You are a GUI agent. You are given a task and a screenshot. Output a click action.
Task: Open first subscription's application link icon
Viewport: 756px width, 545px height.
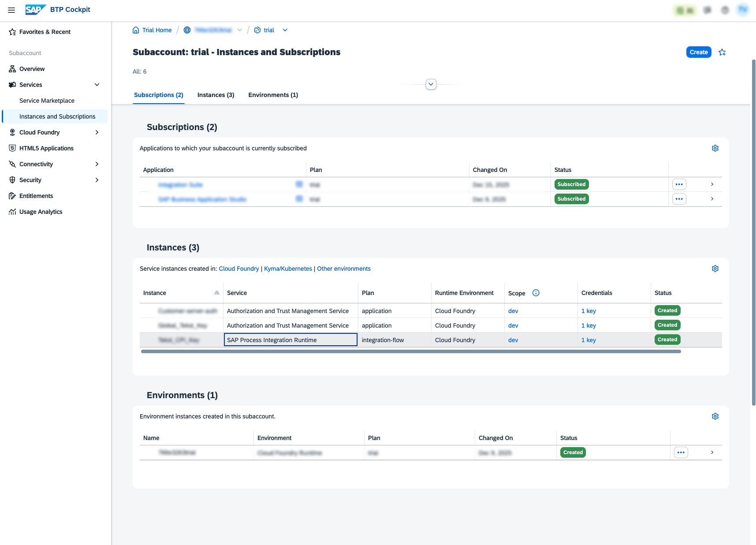click(x=299, y=184)
